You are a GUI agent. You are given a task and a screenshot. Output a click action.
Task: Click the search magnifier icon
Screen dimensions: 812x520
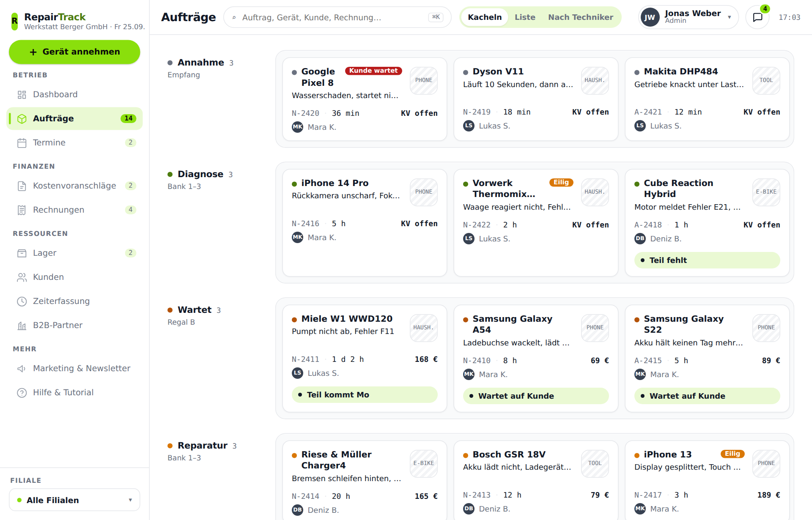coord(234,17)
